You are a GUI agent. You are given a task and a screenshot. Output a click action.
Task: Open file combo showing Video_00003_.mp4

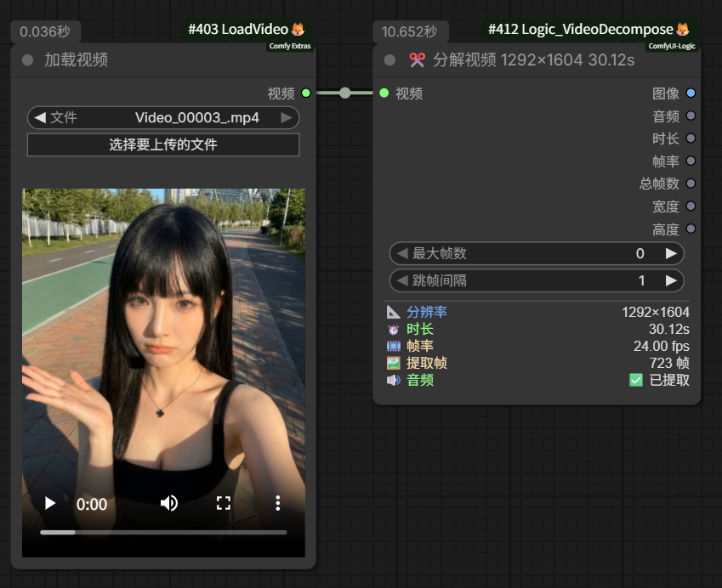pyautogui.click(x=163, y=118)
